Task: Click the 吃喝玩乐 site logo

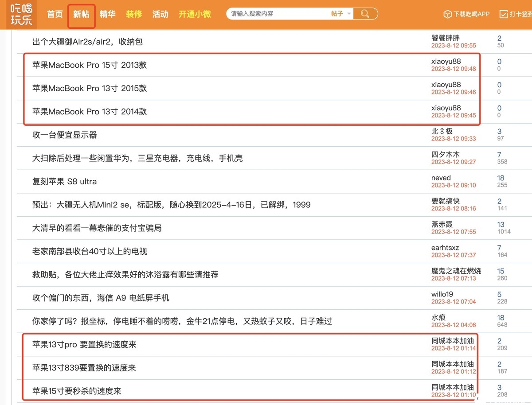Action: pyautogui.click(x=22, y=14)
